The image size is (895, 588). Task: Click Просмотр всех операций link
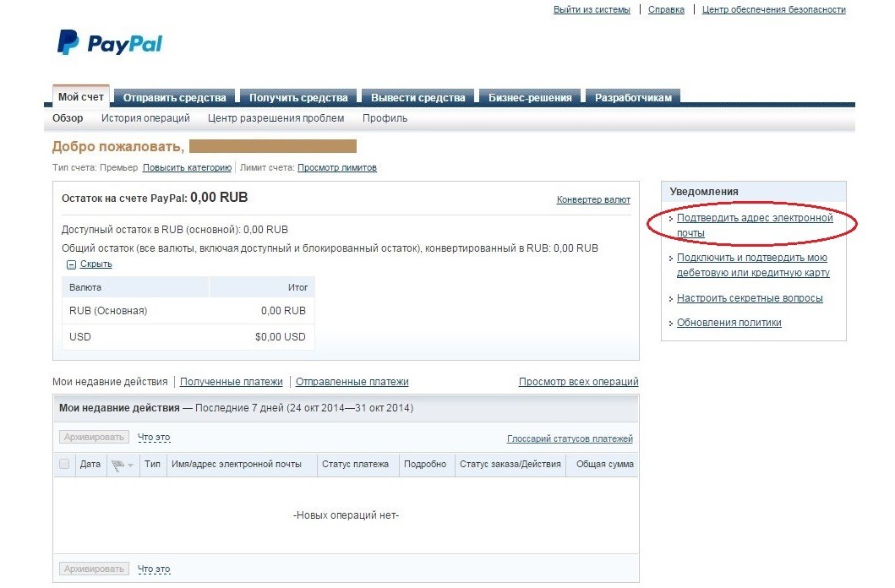[578, 382]
